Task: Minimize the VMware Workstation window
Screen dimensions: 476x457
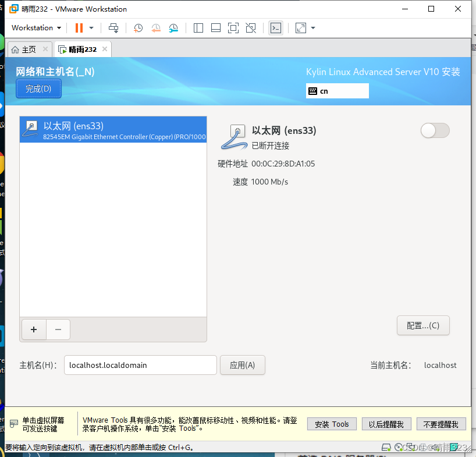Action: (x=405, y=9)
